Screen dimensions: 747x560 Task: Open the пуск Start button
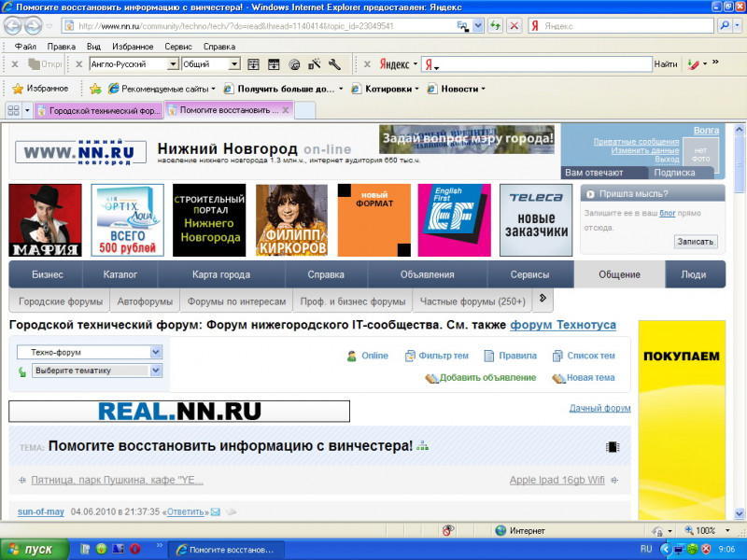(34, 549)
